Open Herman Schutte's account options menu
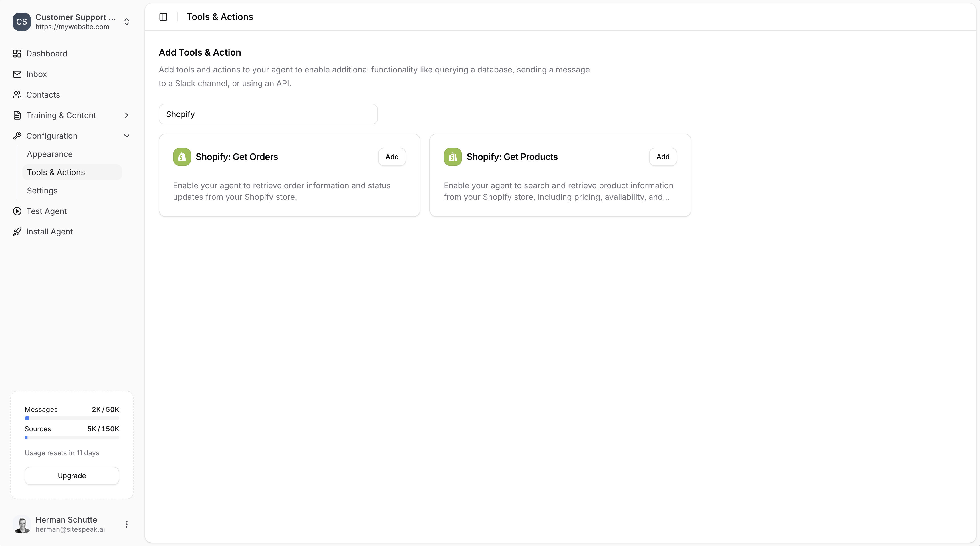This screenshot has height=546, width=980. point(127,524)
